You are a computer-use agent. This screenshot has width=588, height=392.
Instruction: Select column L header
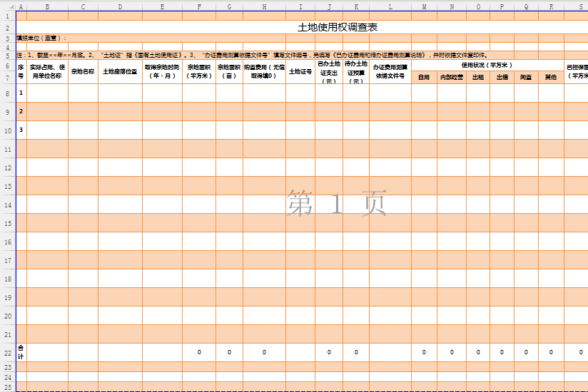click(x=390, y=7)
